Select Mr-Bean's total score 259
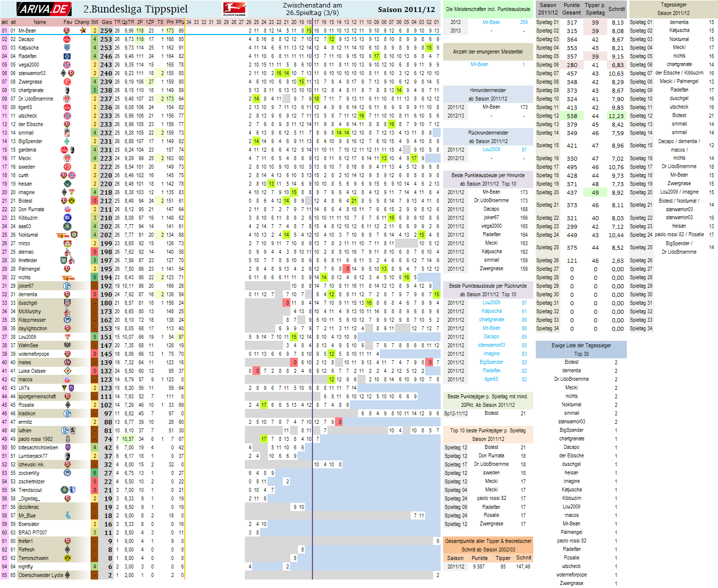The height and width of the screenshot is (588, 718). (106, 31)
